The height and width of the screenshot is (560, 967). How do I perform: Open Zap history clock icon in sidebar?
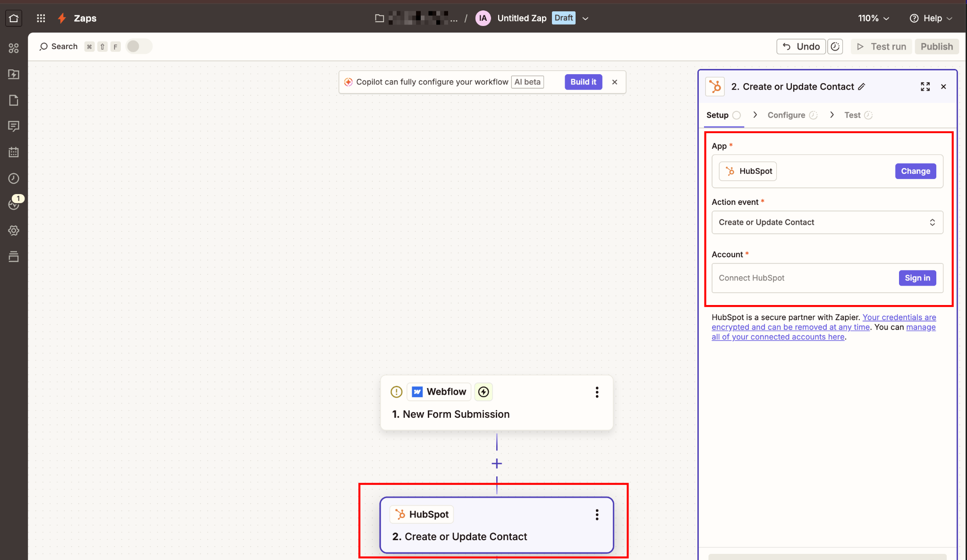click(x=14, y=178)
